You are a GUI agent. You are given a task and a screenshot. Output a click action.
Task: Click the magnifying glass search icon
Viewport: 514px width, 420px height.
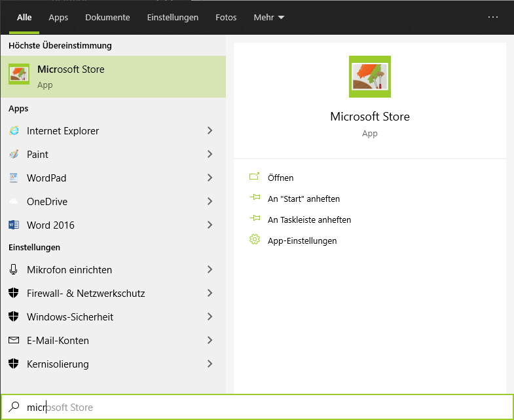pyautogui.click(x=14, y=407)
